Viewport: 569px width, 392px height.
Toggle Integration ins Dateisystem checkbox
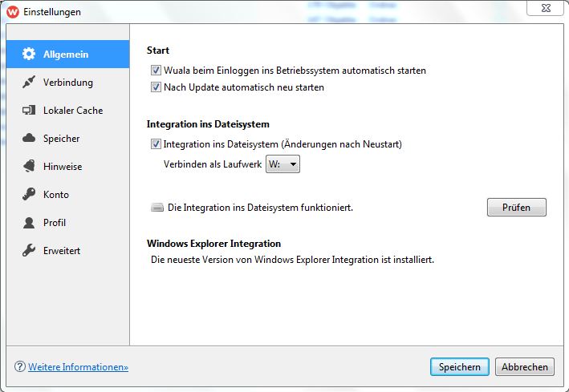(x=156, y=144)
